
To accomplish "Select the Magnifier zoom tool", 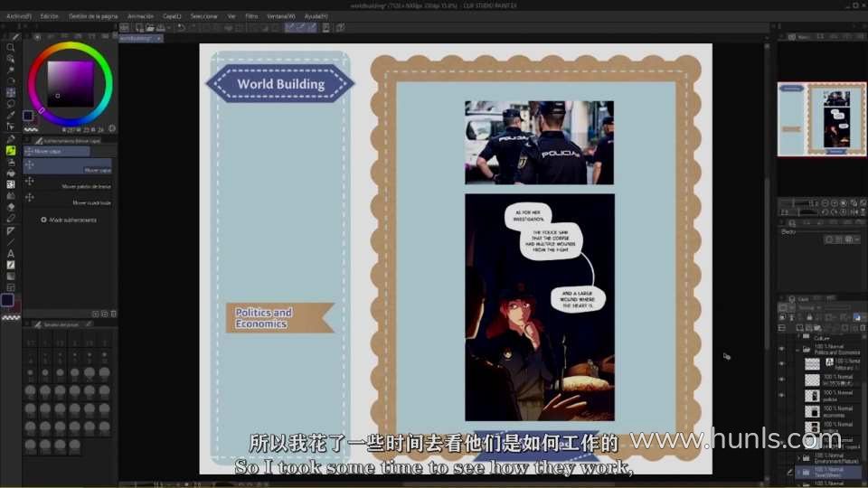I will tap(11, 47).
